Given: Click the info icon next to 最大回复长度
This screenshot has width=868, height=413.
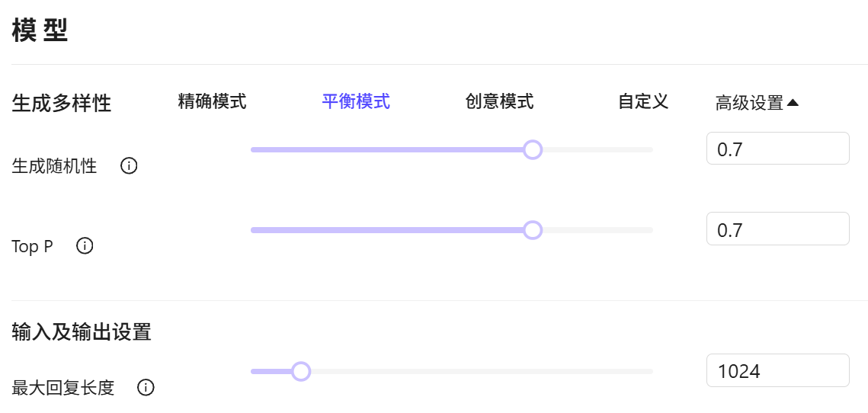Looking at the screenshot, I should tap(146, 388).
